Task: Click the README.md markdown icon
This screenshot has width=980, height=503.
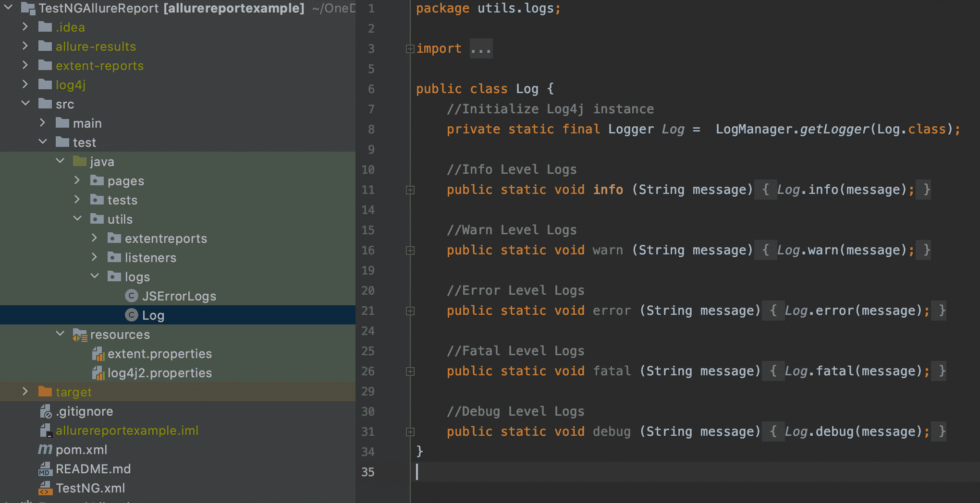Action: pyautogui.click(x=45, y=469)
